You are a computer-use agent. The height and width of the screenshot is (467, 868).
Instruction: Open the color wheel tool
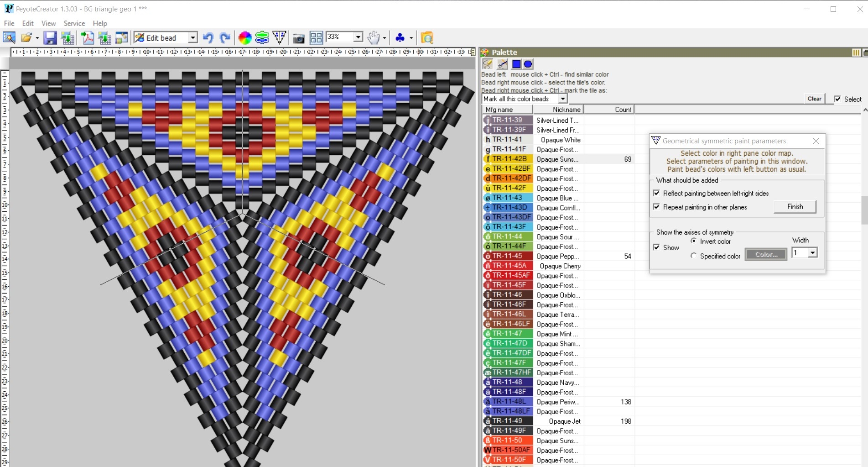click(244, 37)
